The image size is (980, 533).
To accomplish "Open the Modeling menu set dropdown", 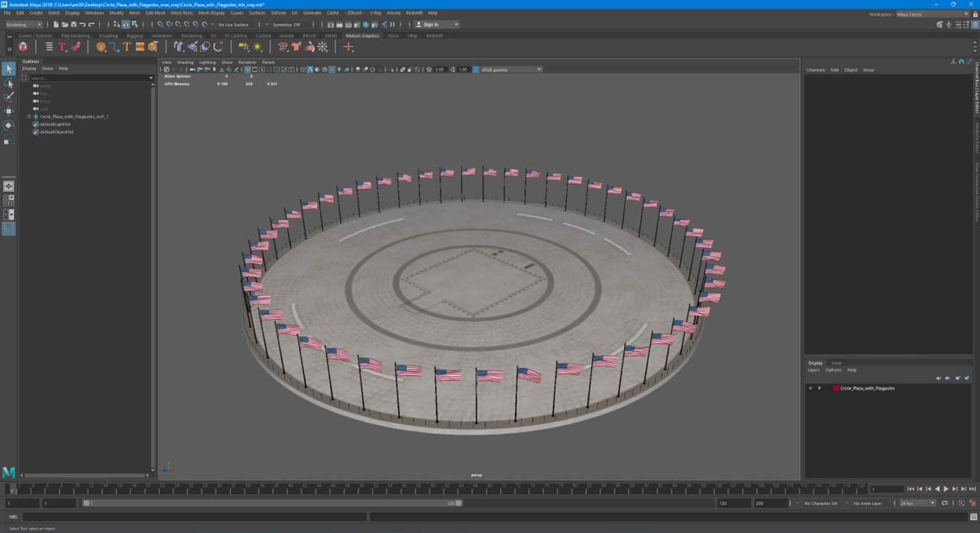I will tap(24, 25).
